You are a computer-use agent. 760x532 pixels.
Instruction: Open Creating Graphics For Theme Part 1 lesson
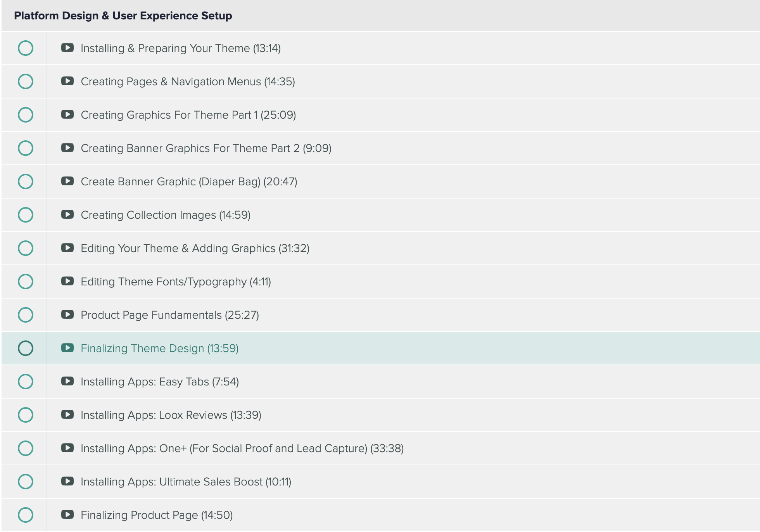pyautogui.click(x=188, y=115)
